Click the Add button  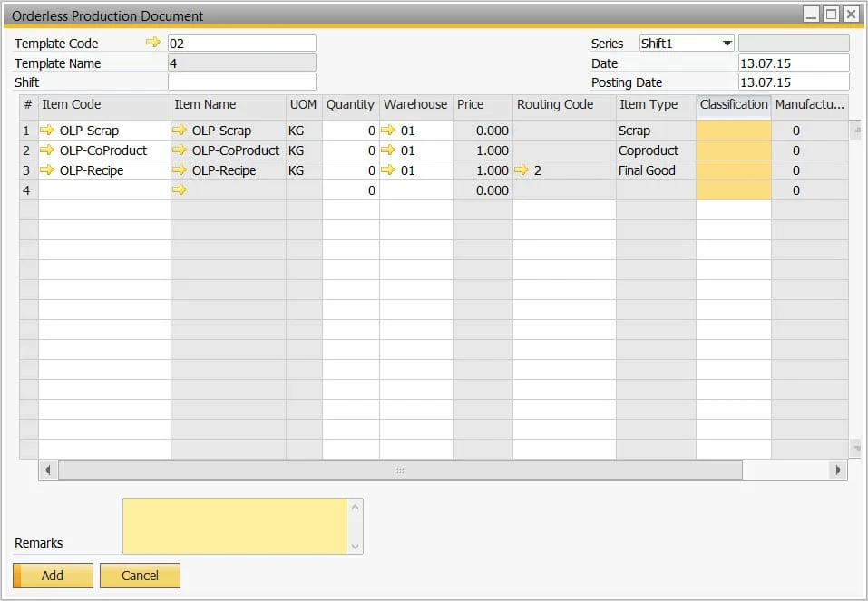pos(53,576)
